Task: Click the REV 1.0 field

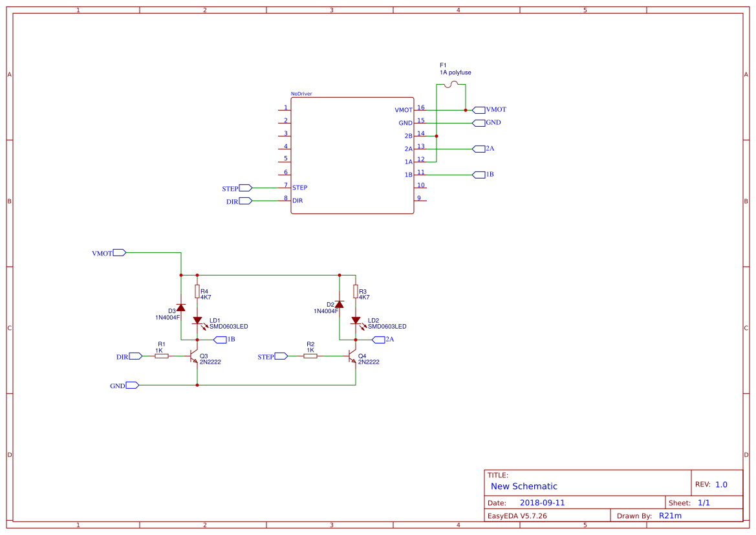Action: (x=720, y=485)
